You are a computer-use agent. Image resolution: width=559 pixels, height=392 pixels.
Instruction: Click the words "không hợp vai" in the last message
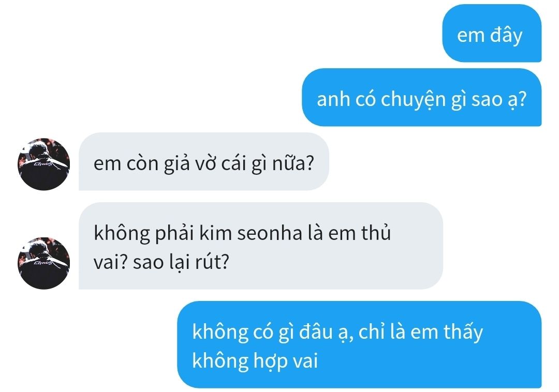coord(255,361)
